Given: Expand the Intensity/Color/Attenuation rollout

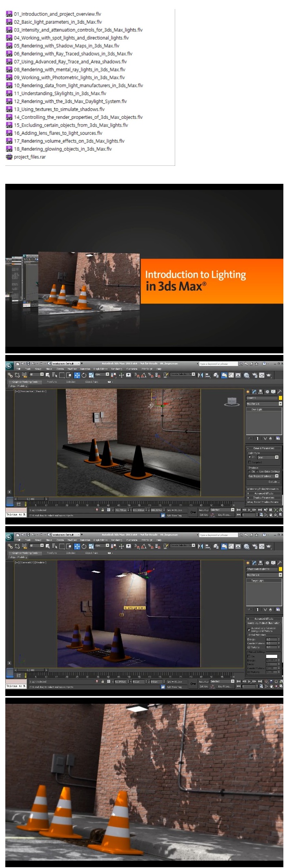Looking at the screenshot, I should [x=264, y=489].
